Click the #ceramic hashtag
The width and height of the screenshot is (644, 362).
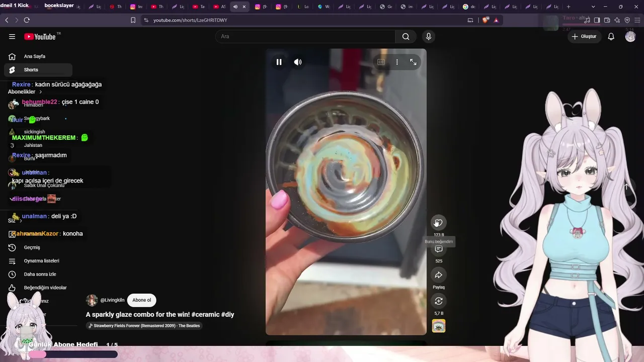[205, 314]
